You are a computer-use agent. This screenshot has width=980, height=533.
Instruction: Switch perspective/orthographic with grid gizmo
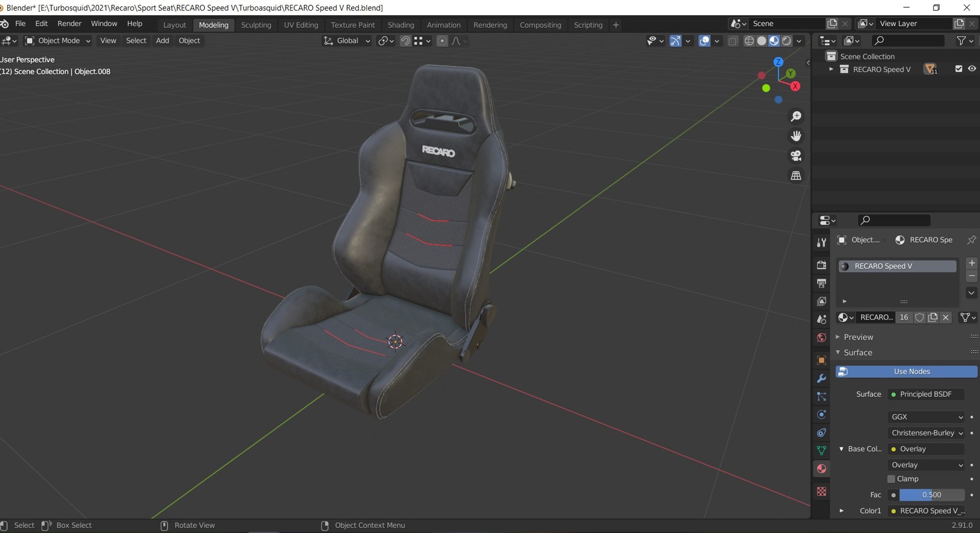(x=796, y=176)
